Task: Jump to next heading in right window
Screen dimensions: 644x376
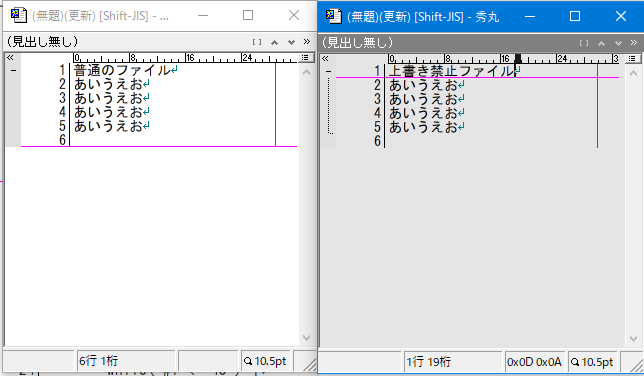Action: coord(618,43)
